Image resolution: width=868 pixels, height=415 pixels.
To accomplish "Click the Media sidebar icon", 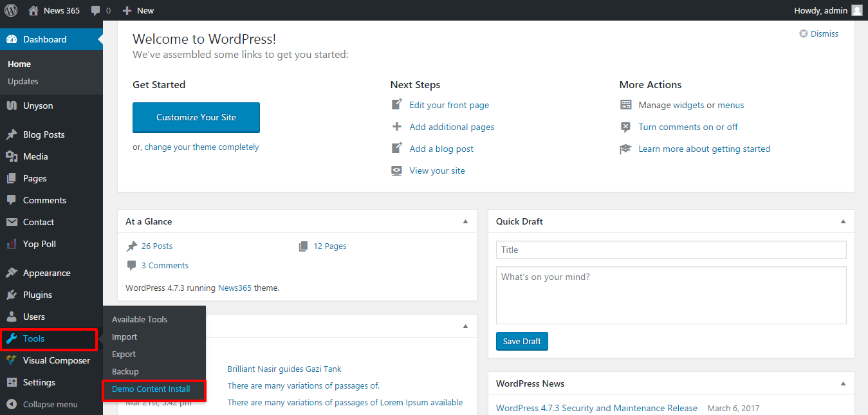I will click(12, 156).
